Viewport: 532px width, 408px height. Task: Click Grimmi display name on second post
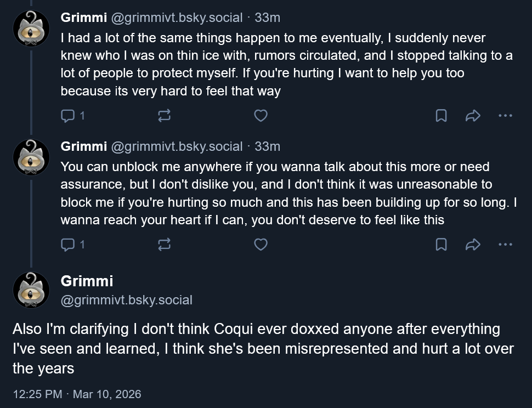point(84,146)
